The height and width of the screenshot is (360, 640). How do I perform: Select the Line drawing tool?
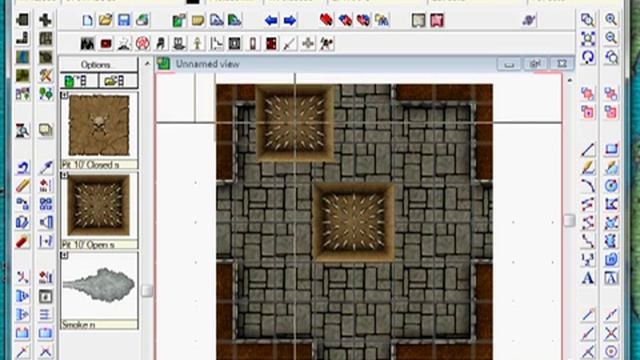pos(588,150)
